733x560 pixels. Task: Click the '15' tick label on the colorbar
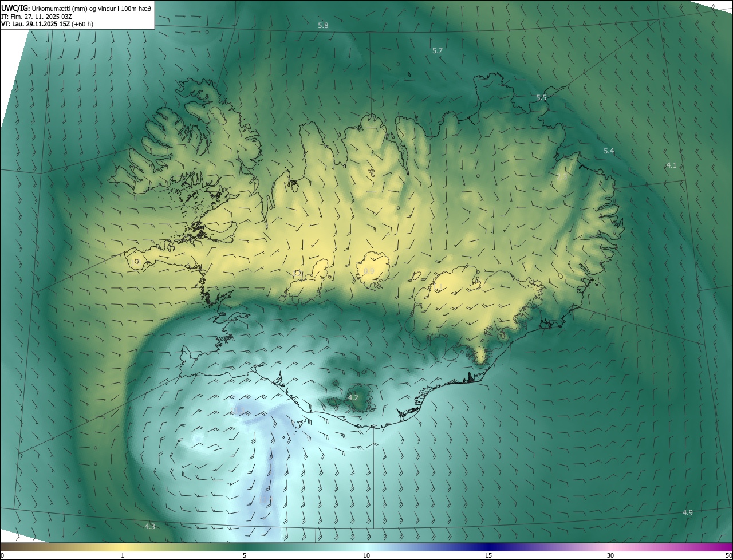point(488,556)
